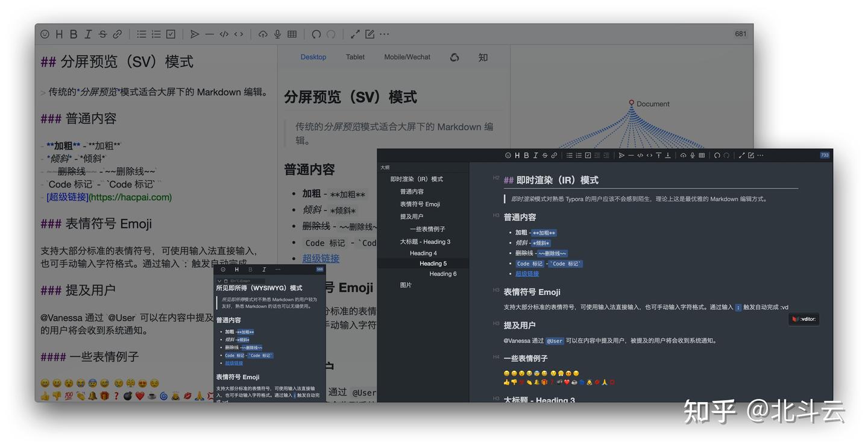Open the more options ellipsis menu
Screen dimensions: 868x448
click(x=384, y=34)
